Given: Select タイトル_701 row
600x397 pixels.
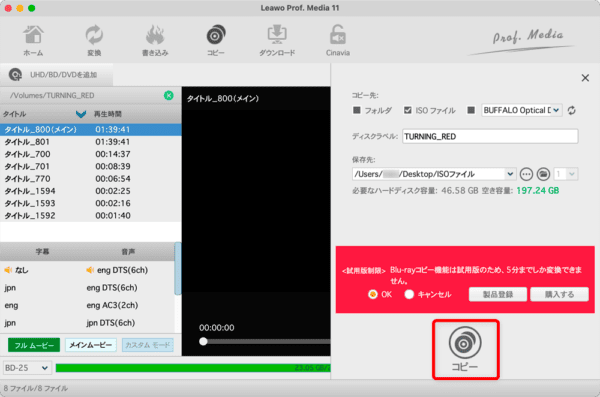Looking at the screenshot, I should [91, 166].
